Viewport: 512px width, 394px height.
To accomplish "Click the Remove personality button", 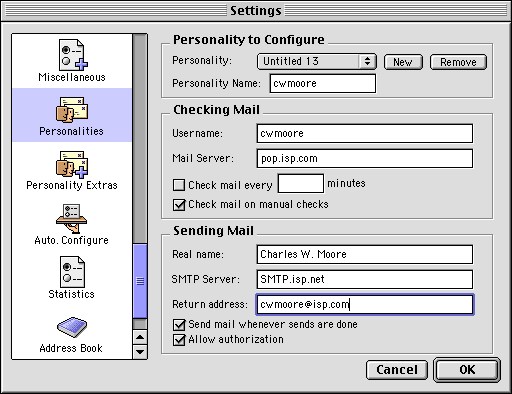I will tap(458, 62).
